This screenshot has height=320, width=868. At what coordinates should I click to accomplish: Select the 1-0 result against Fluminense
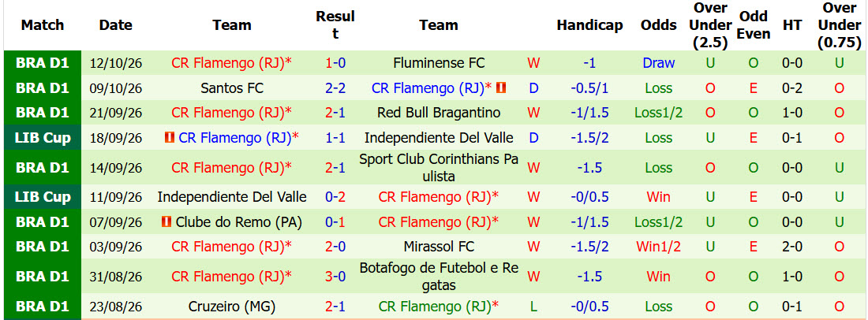335,63
